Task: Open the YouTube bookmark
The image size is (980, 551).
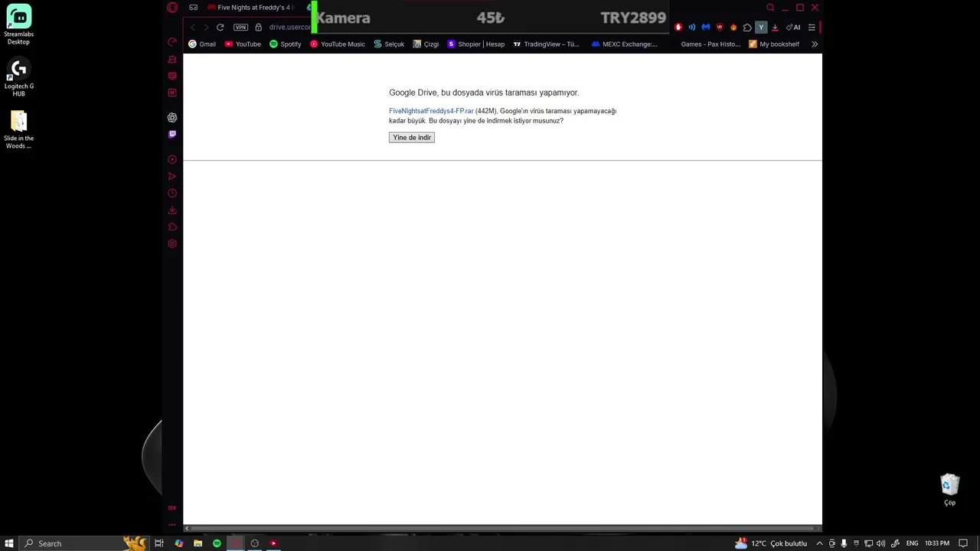Action: pyautogui.click(x=243, y=44)
